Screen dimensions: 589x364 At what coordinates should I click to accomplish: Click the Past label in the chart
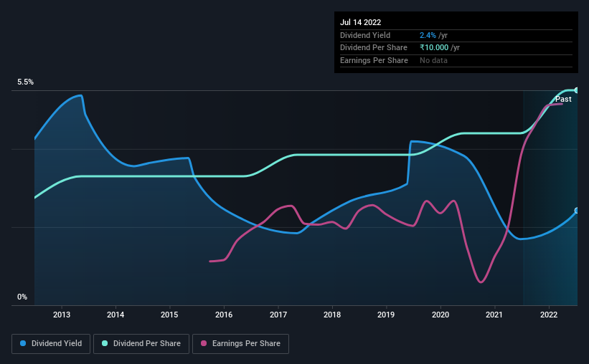(563, 99)
